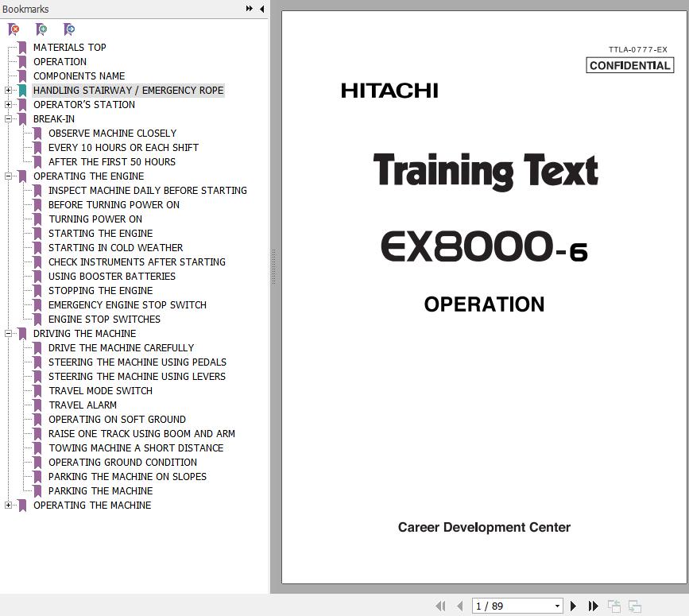Expand HANDLING STAIRWAY / EMERGENCY ROPE node
Viewport: 689px width, 616px height.
pyautogui.click(x=8, y=90)
